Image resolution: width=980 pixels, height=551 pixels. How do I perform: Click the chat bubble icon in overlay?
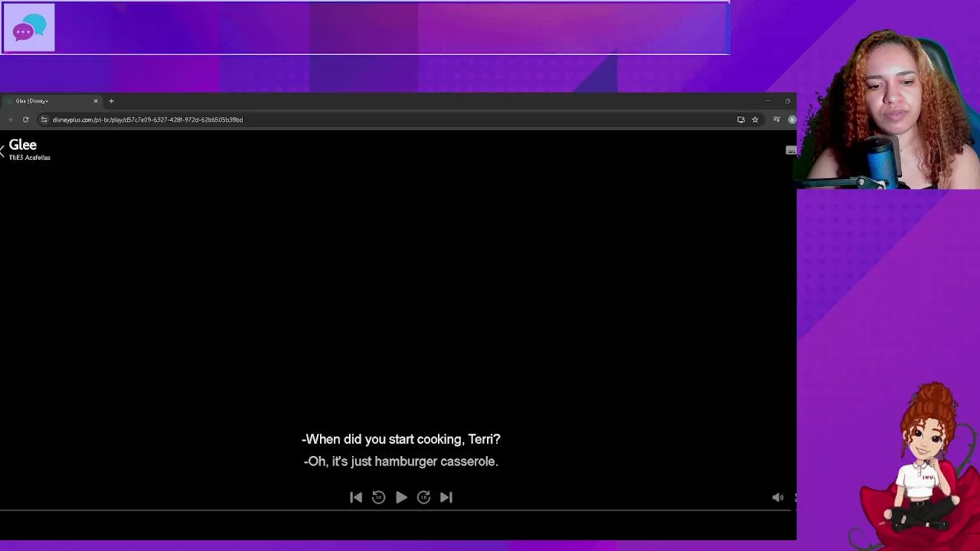click(x=29, y=28)
